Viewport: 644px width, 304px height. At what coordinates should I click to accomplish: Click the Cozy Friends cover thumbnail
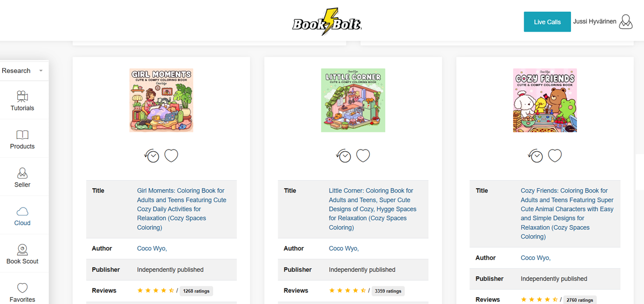[x=545, y=100]
